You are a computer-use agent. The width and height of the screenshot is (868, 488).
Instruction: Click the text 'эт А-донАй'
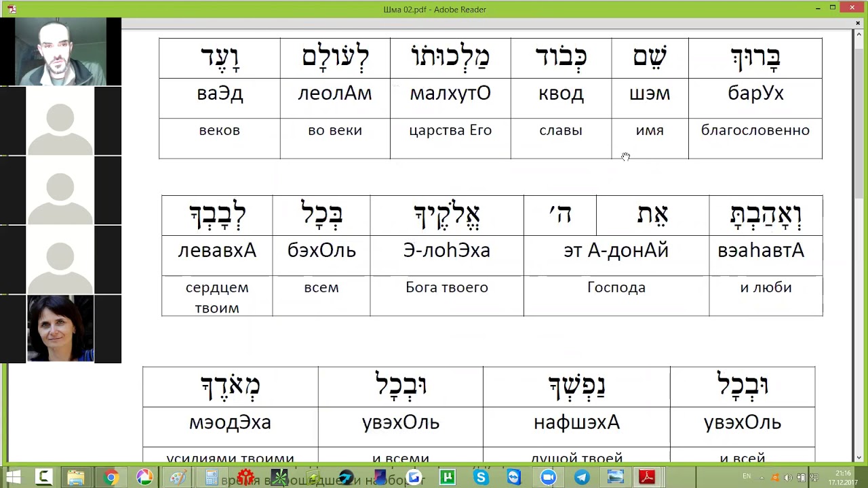(x=616, y=250)
